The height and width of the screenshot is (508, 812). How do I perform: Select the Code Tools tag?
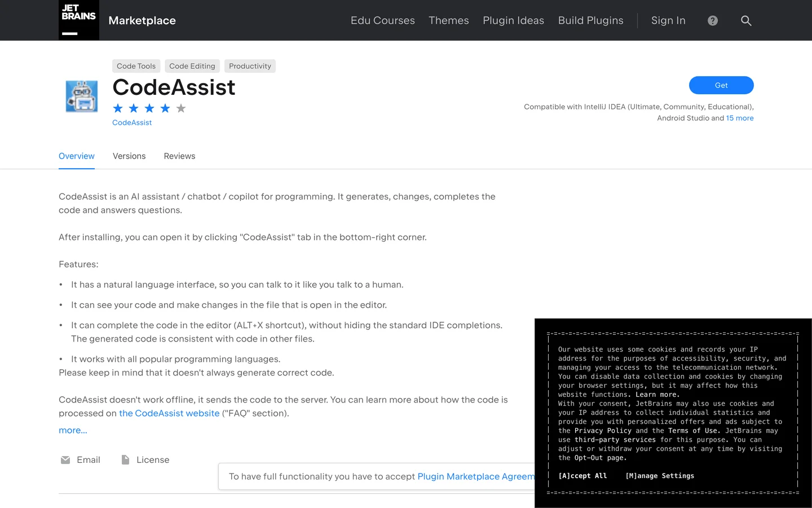(x=136, y=66)
